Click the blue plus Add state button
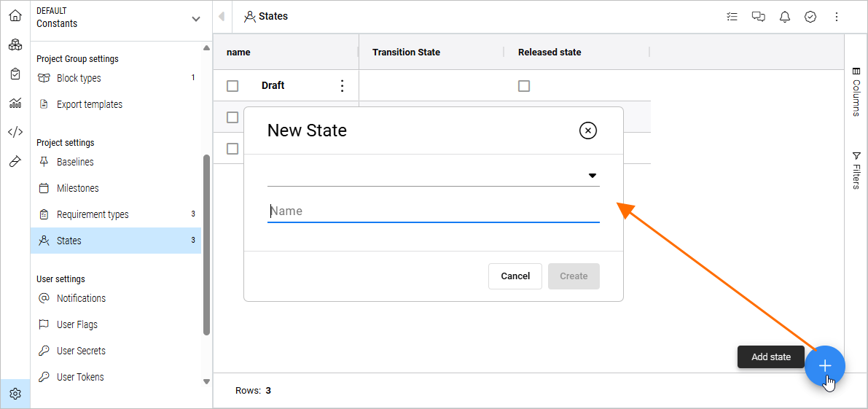Screen dimensions: 868x409 click(824, 366)
